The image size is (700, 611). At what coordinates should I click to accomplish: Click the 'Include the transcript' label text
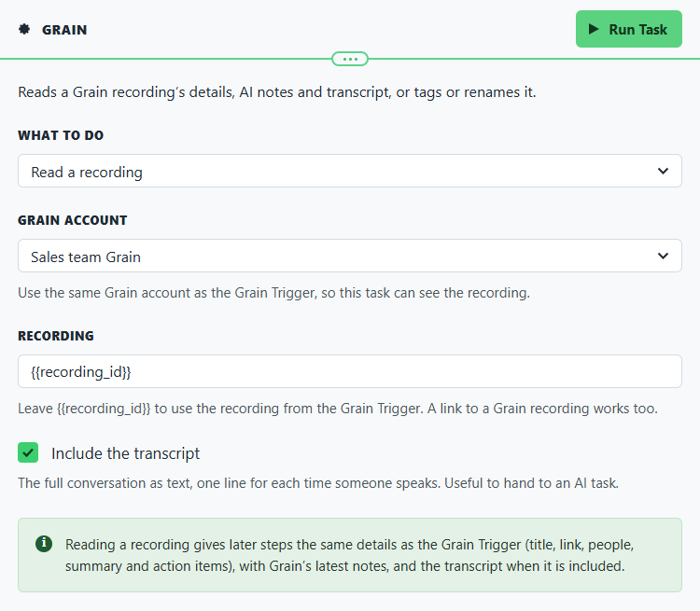coord(125,453)
